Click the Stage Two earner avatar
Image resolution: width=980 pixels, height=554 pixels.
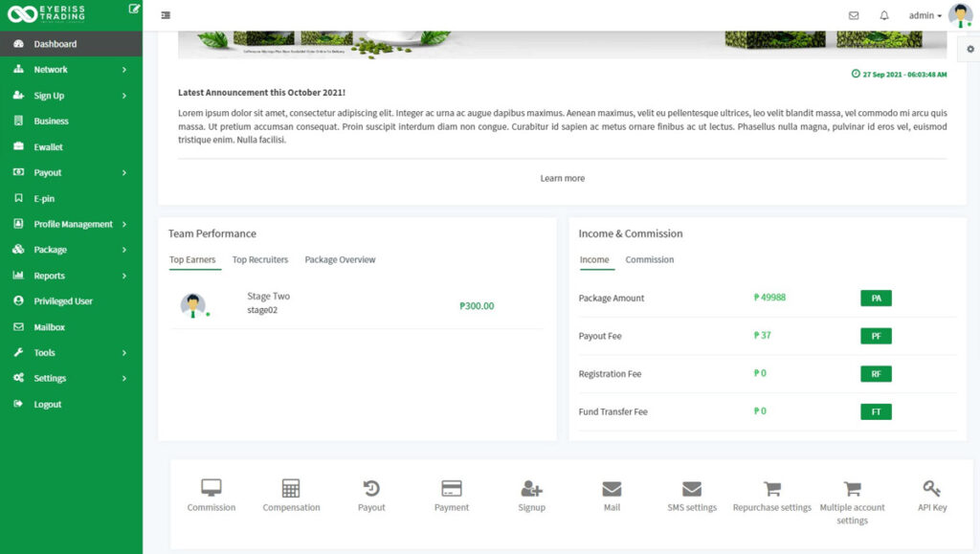pyautogui.click(x=193, y=305)
